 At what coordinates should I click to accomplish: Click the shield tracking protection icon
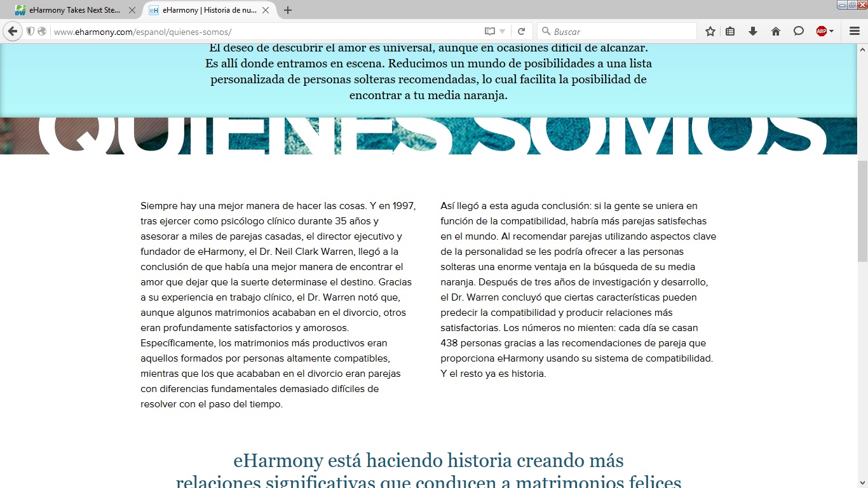pyautogui.click(x=30, y=31)
